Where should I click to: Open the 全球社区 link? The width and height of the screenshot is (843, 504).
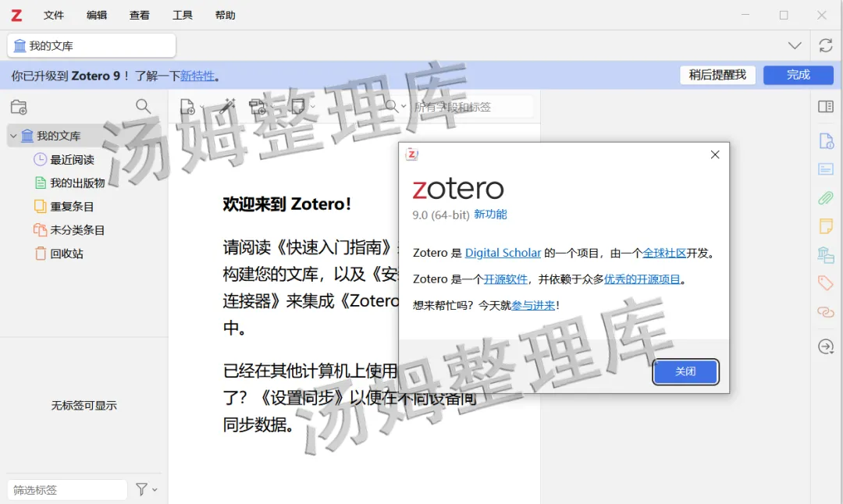point(664,253)
